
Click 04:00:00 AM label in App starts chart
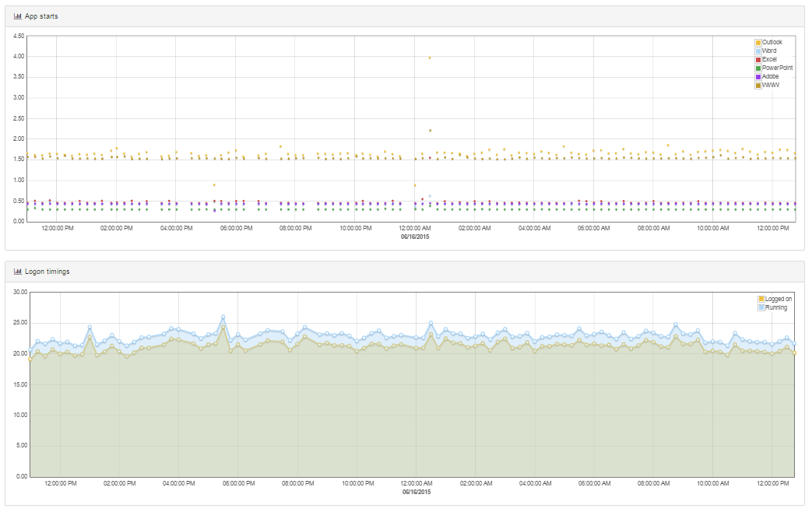pyautogui.click(x=534, y=228)
